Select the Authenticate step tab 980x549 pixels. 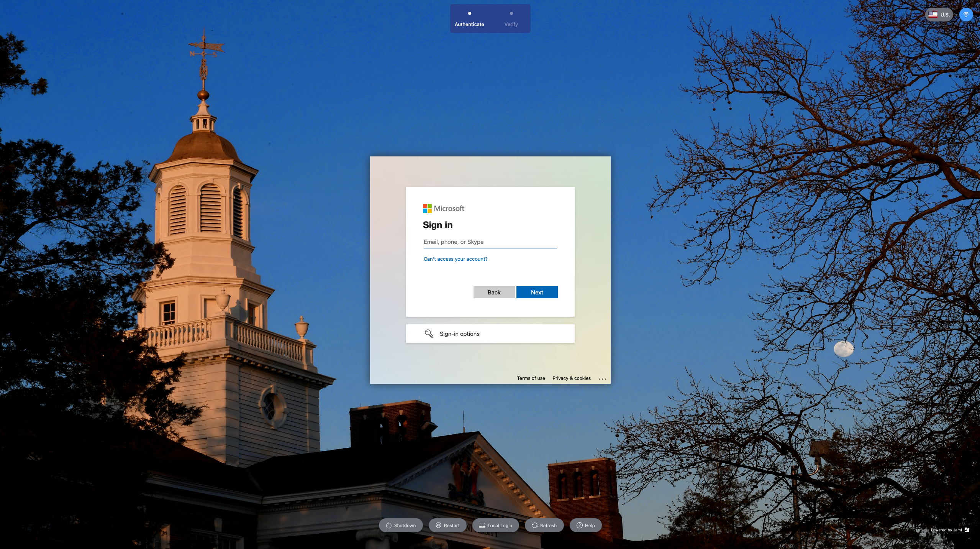click(469, 19)
